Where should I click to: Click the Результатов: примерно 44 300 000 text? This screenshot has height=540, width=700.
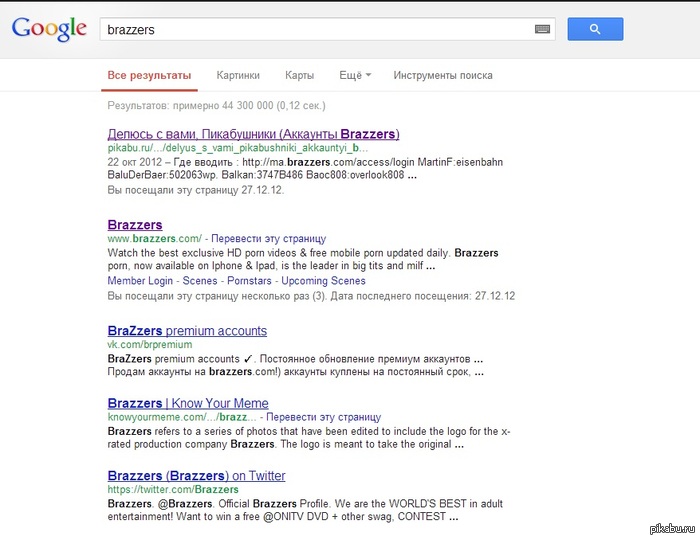pyautogui.click(x=217, y=106)
